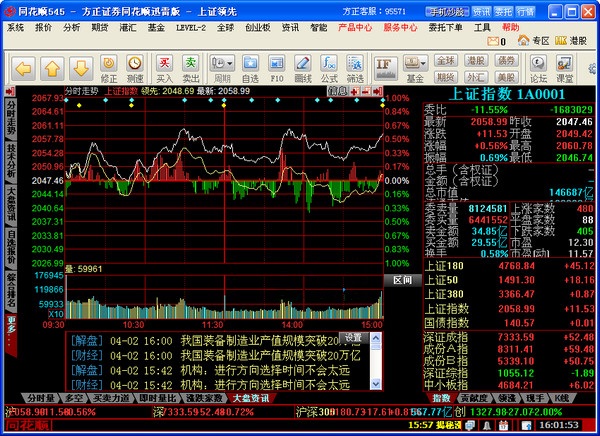
Task: Click the bell alert icon in status bar
Action: [x=487, y=425]
